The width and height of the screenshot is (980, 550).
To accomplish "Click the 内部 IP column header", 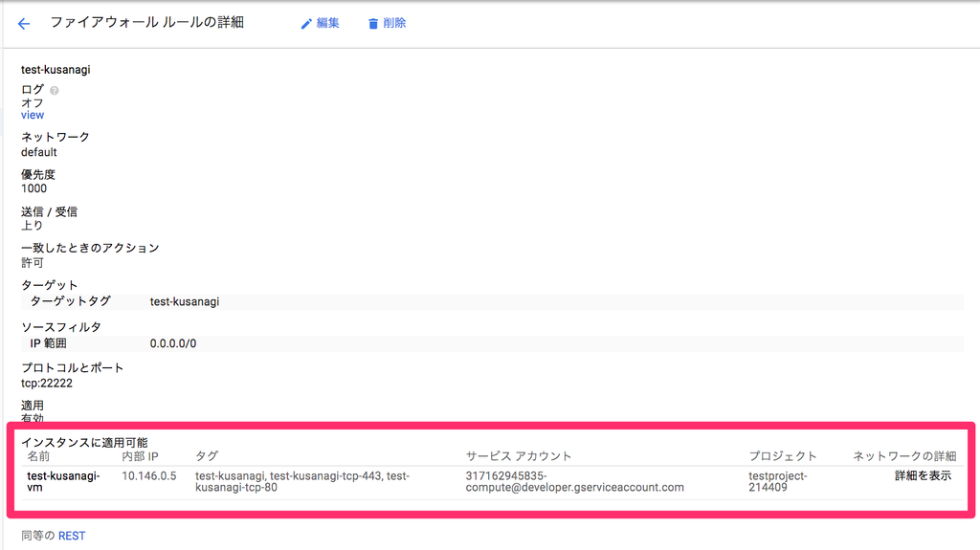I will pyautogui.click(x=140, y=456).
